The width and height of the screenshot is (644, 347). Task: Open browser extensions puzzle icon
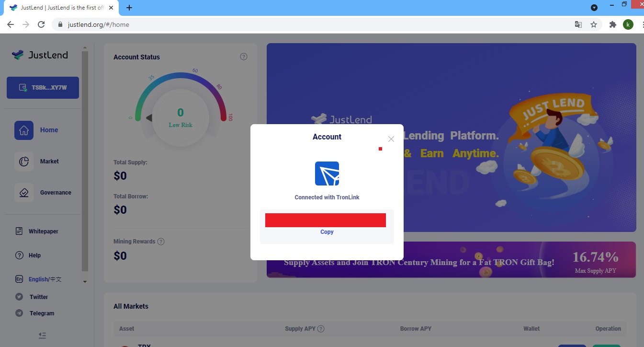613,24
